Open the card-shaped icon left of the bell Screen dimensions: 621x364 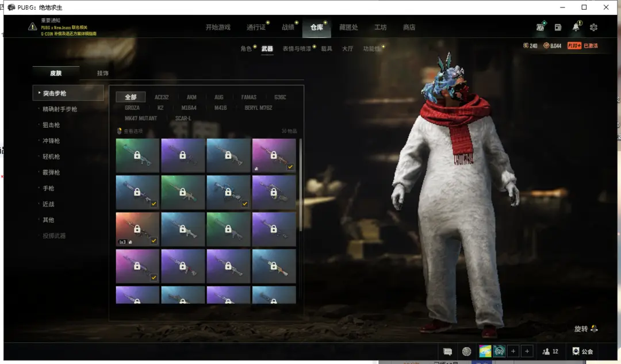pos(558,28)
